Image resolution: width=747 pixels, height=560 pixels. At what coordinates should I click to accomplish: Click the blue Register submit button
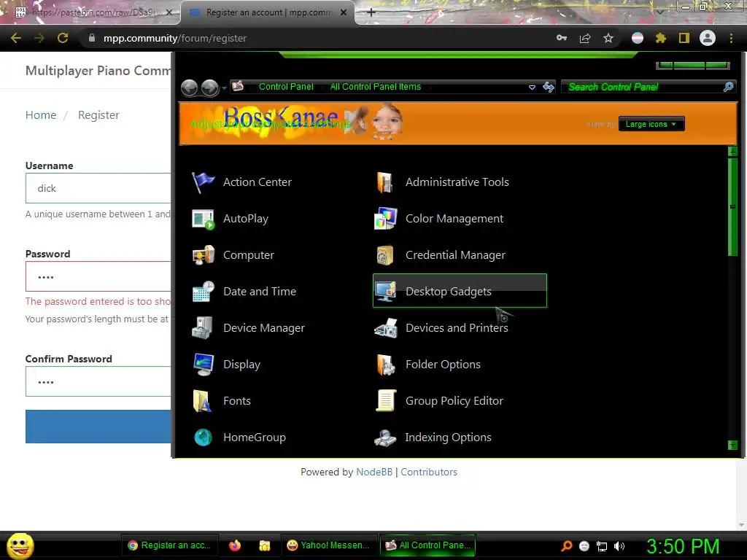click(x=98, y=427)
